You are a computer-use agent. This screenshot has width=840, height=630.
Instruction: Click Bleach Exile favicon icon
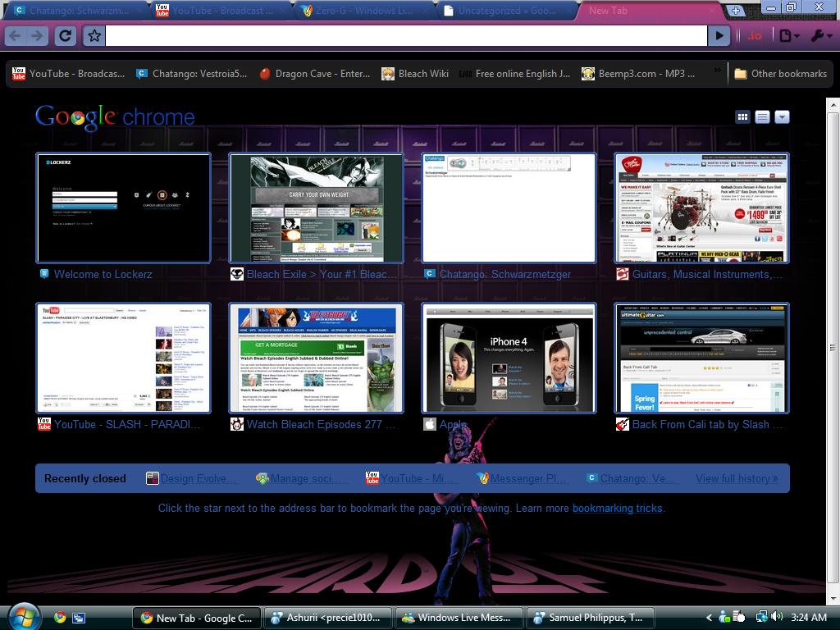click(x=237, y=274)
